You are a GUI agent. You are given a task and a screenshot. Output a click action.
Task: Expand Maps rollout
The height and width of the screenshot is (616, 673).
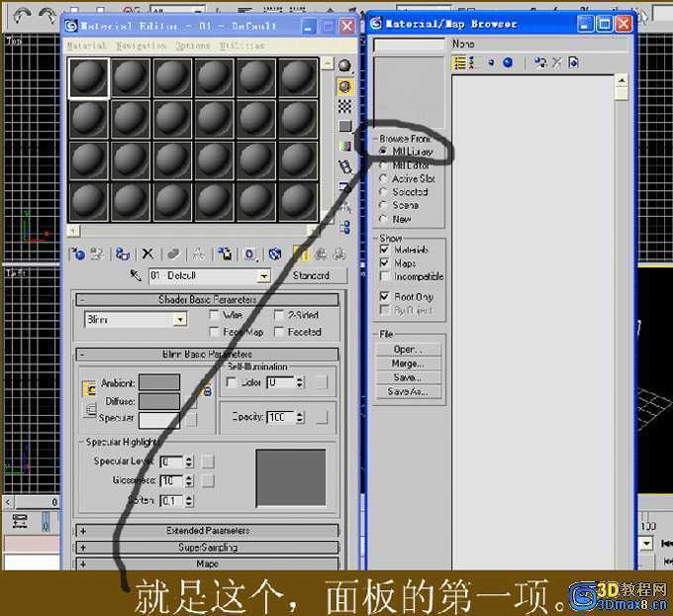[x=207, y=564]
